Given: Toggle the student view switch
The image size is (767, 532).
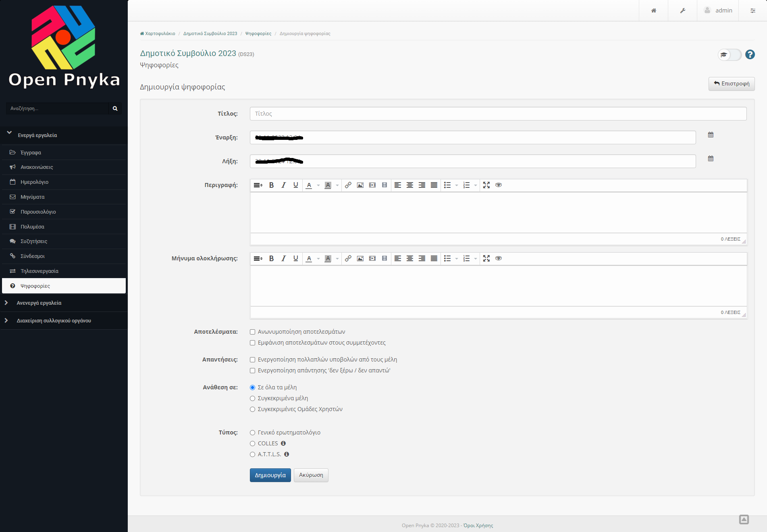Looking at the screenshot, I should tap(730, 55).
